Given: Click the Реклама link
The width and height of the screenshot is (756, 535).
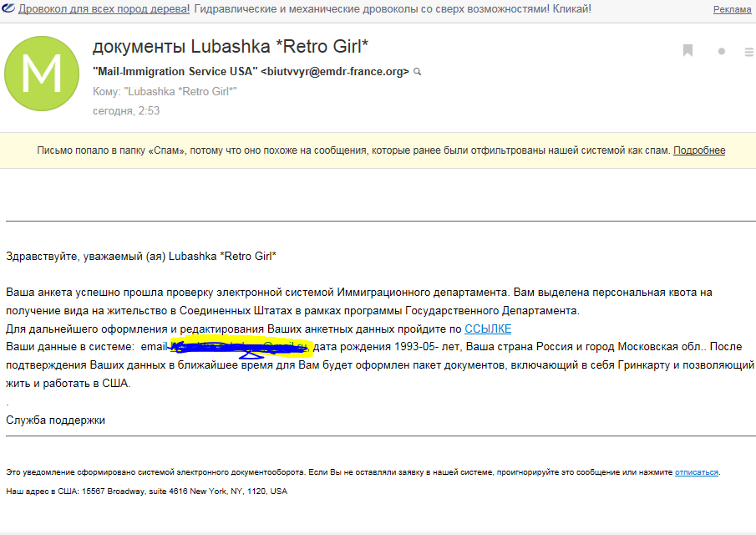Looking at the screenshot, I should (x=732, y=9).
